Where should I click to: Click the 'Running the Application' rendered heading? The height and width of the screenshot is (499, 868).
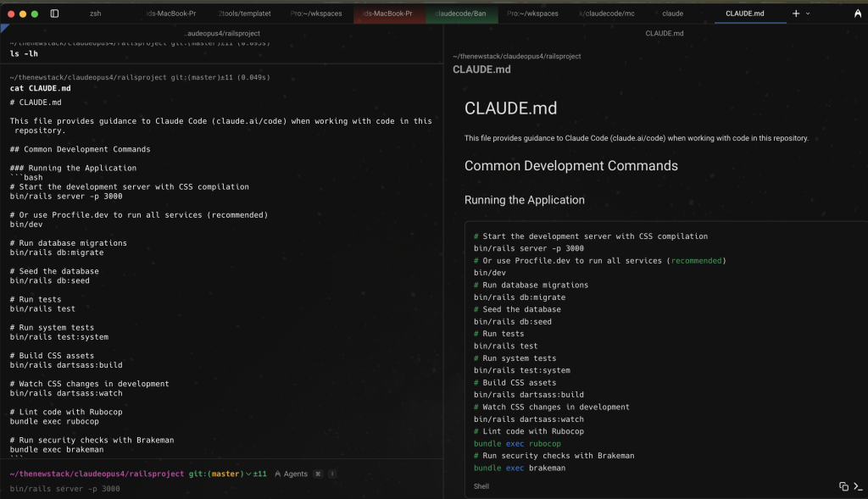point(524,200)
